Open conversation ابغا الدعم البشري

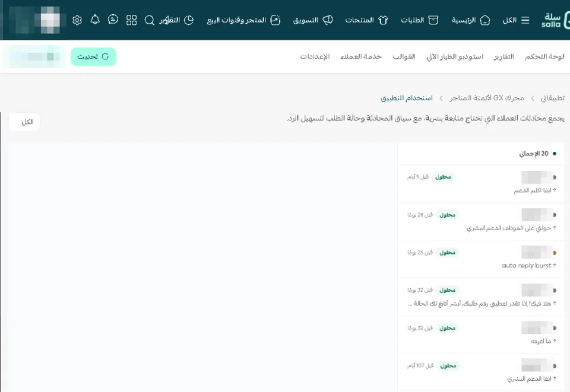[x=482, y=372]
